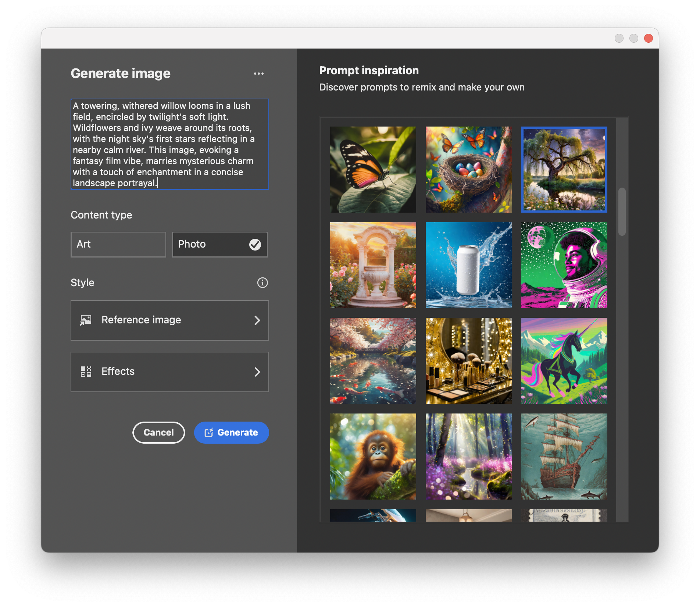Click 'Discover prompts to remix and make your own'

point(422,88)
